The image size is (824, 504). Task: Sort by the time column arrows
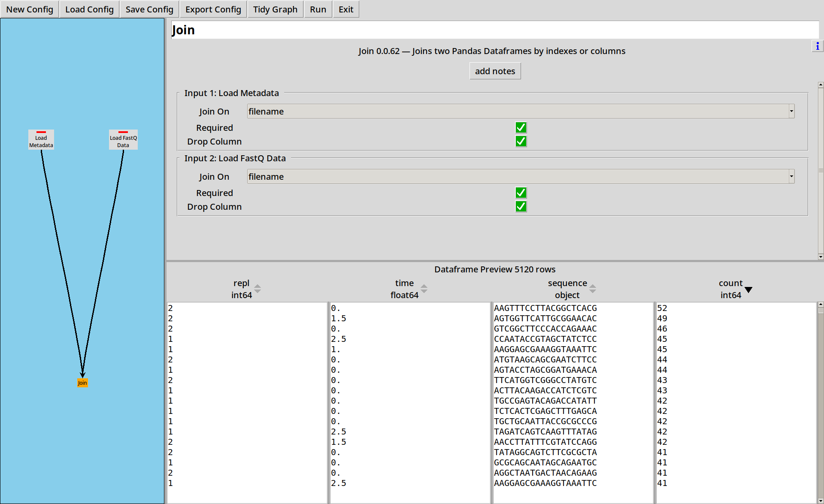click(x=424, y=289)
